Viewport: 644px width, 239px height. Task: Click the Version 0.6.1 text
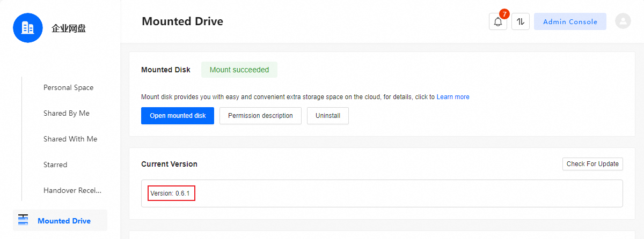pyautogui.click(x=171, y=193)
